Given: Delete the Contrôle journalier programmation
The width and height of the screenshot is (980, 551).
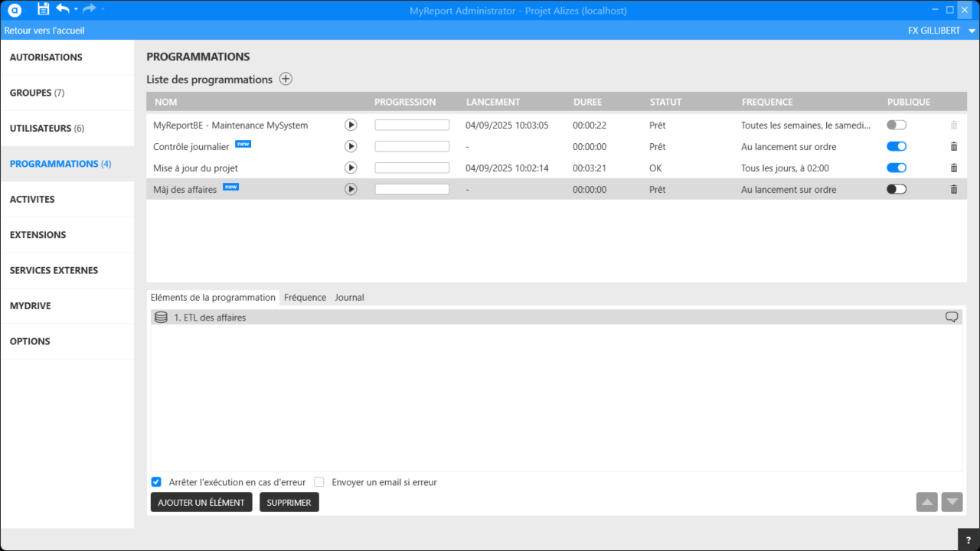Looking at the screenshot, I should click(x=953, y=146).
